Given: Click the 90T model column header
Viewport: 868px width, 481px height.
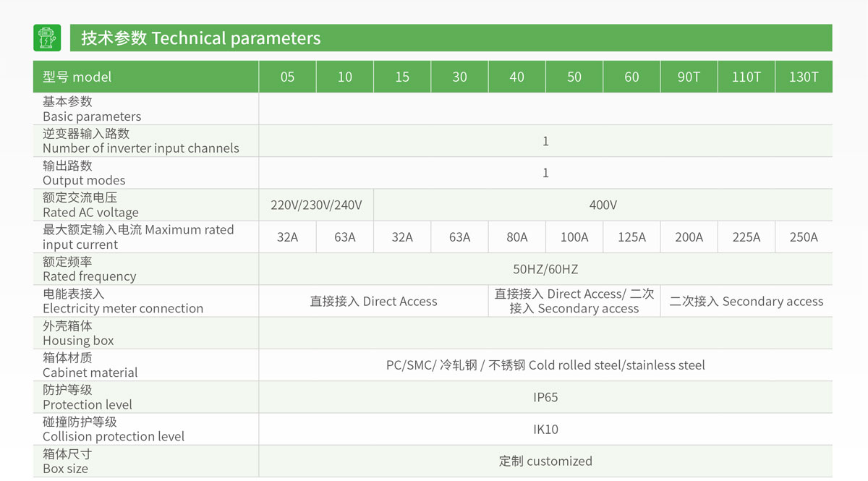Looking at the screenshot, I should click(x=689, y=77).
